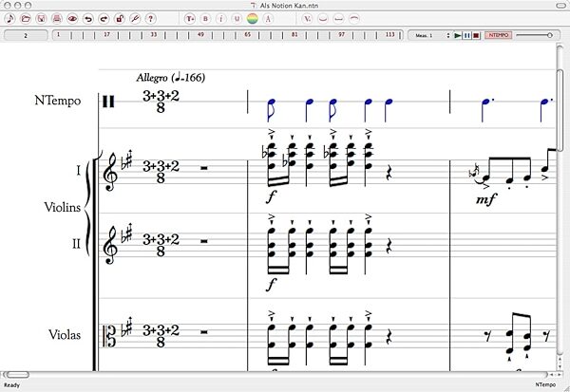Toggle bold with the B icon
Viewport: 570px width, 392px height.
[x=205, y=19]
